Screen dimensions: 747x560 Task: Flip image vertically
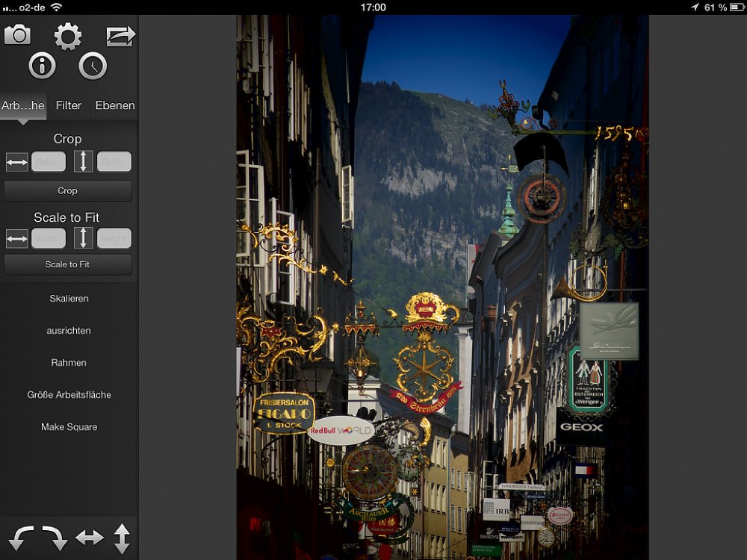point(122,538)
